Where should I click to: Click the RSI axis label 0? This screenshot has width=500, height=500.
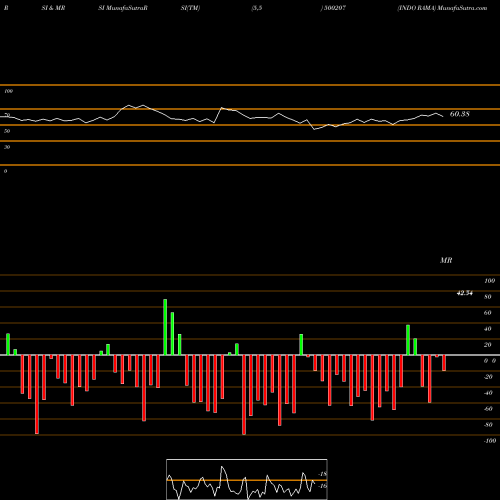coord(5,171)
